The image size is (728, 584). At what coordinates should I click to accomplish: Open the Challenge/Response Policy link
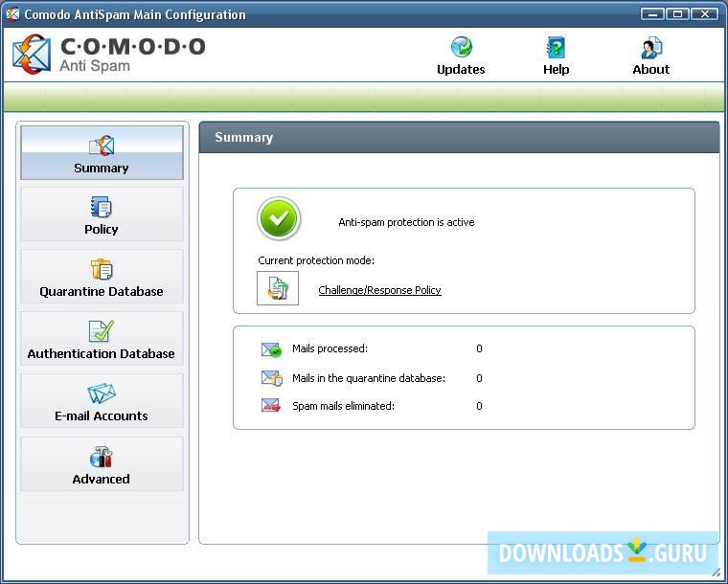coord(379,290)
